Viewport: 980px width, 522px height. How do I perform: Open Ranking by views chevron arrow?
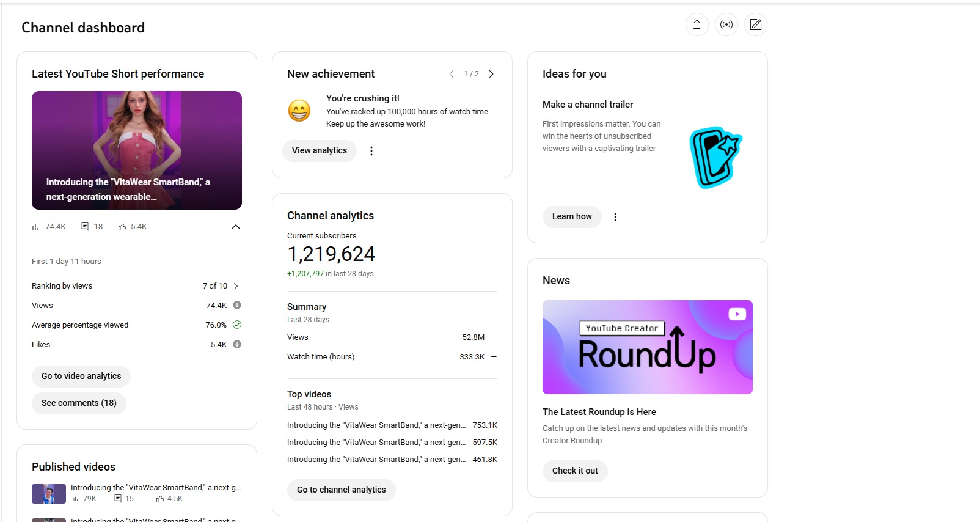(236, 286)
